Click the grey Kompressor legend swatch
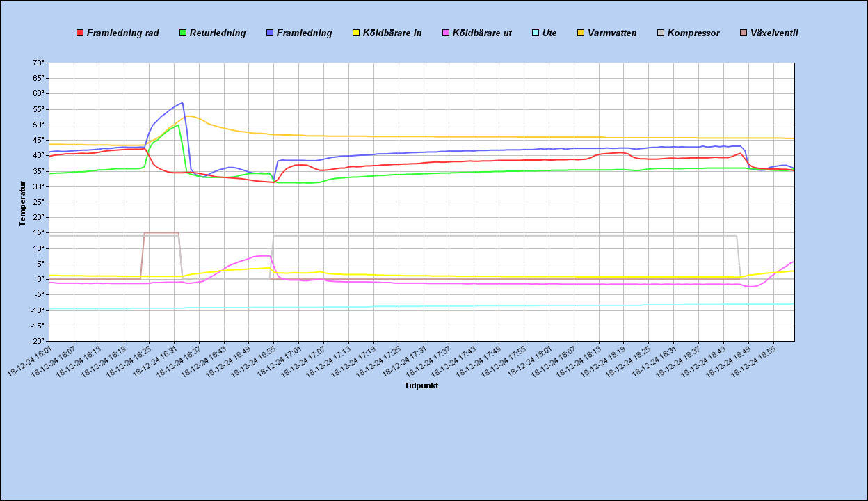This screenshot has width=868, height=501. click(661, 33)
